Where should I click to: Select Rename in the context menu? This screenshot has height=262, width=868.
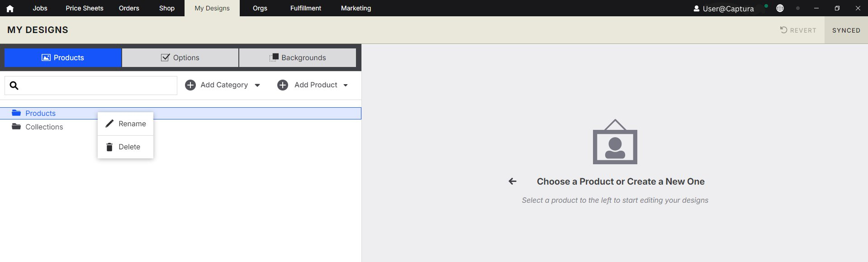point(125,124)
